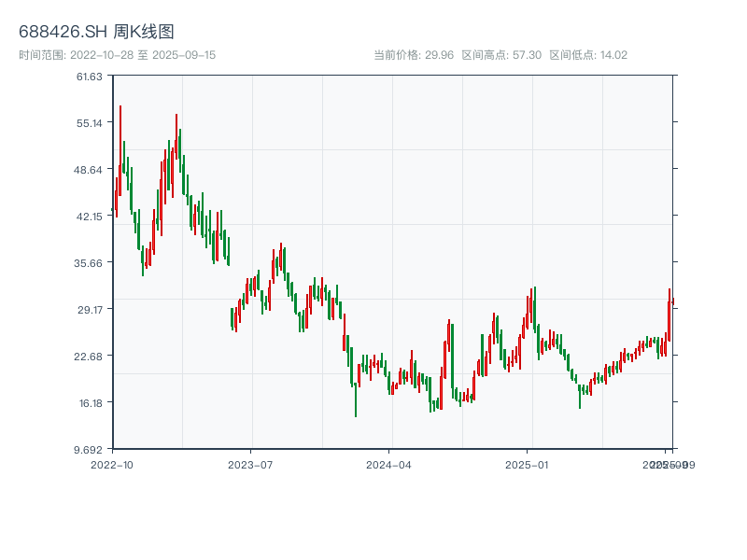Click y-axis label 55.14
This screenshot has height=560, width=747.
pyautogui.click(x=90, y=123)
